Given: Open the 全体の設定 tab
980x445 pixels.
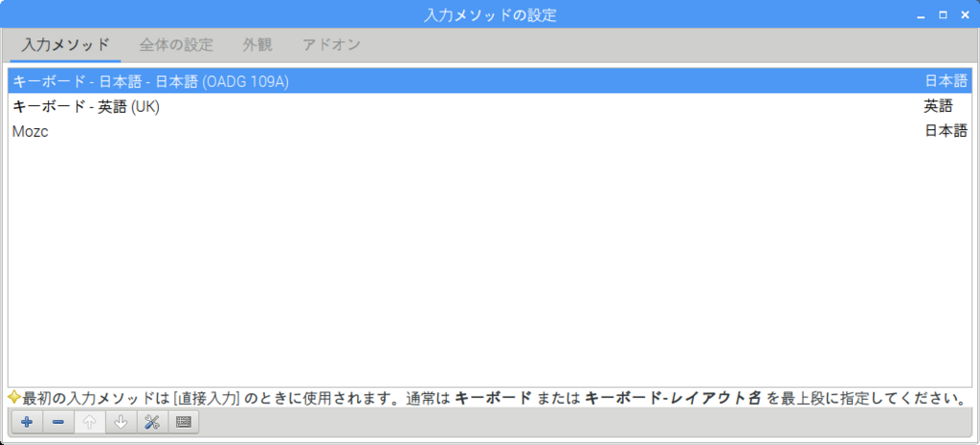Looking at the screenshot, I should pyautogui.click(x=176, y=45).
